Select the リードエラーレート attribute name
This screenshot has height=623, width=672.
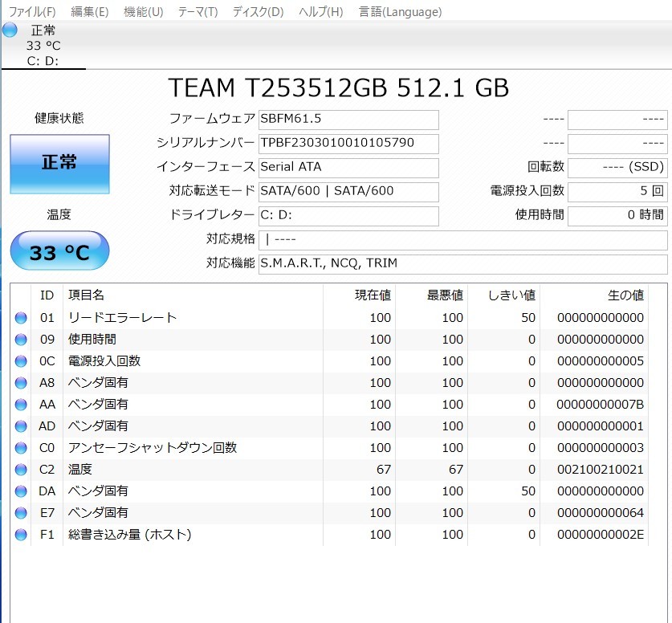pyautogui.click(x=122, y=318)
